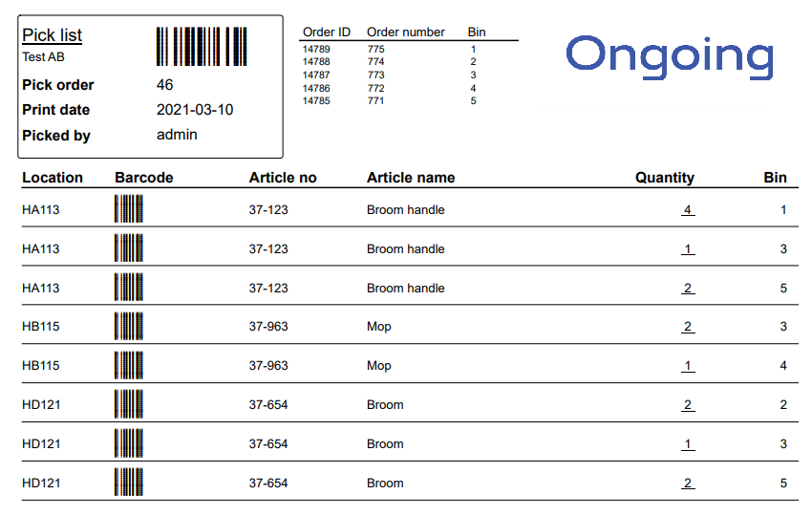Click the Order number column header
This screenshot has height=516, width=812.
pyautogui.click(x=405, y=32)
